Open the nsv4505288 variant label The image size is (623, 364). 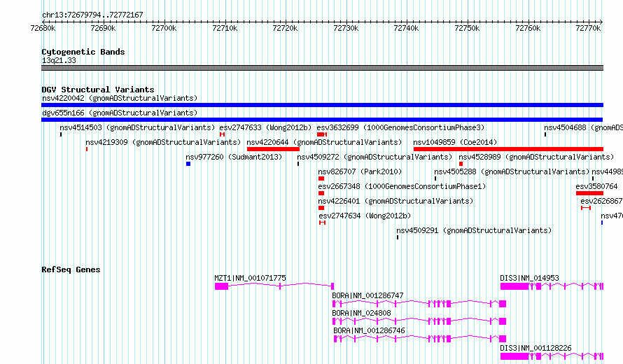512,171
